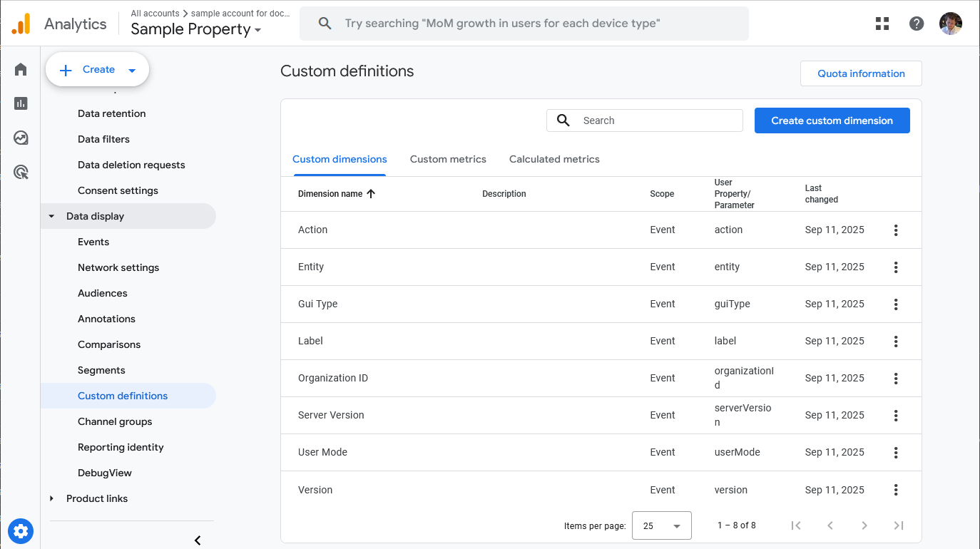Switch to the Custom metrics tab
The width and height of the screenshot is (980, 549).
pos(448,159)
